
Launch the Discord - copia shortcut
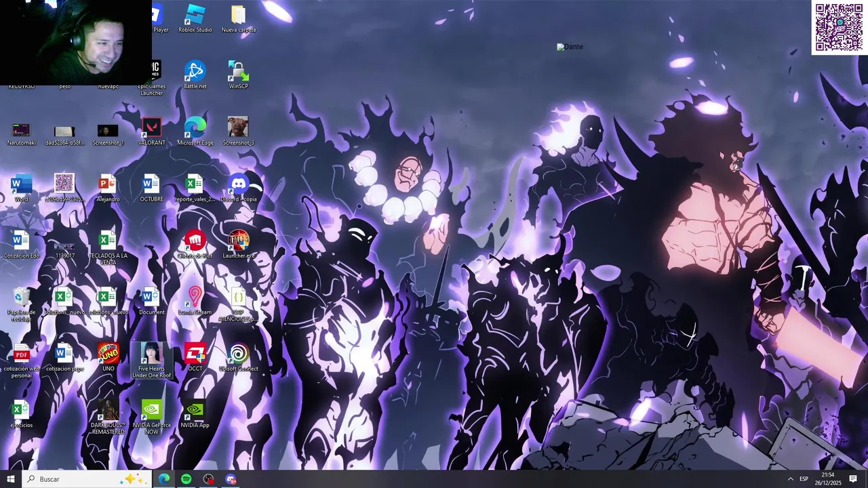point(239,188)
